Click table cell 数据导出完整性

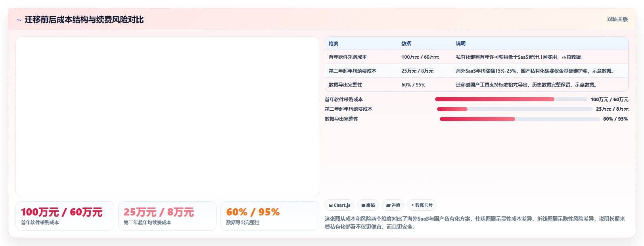coord(345,85)
